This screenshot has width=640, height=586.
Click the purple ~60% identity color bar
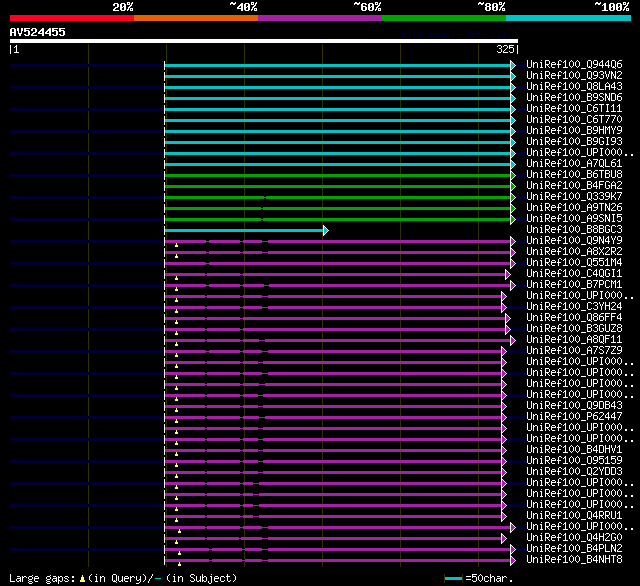(x=320, y=18)
